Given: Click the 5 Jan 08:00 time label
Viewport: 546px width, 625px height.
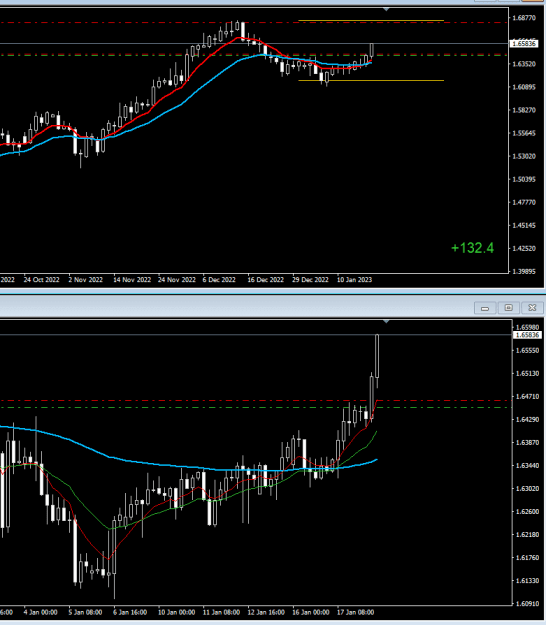Looking at the screenshot, I should click(x=85, y=612).
